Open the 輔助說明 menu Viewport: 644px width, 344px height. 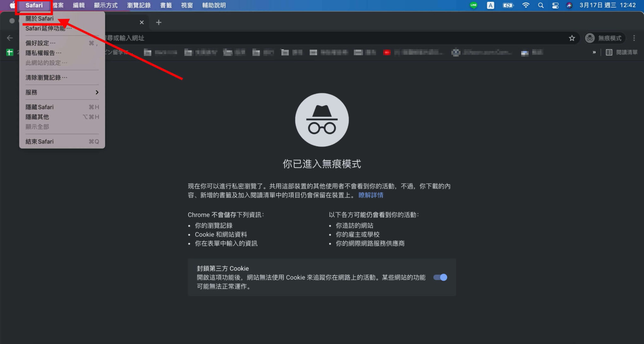coord(214,5)
